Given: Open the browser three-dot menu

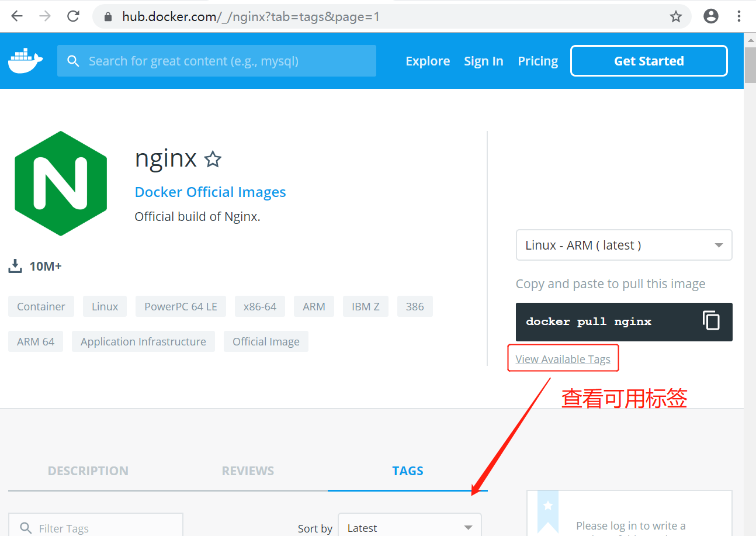Looking at the screenshot, I should (739, 16).
